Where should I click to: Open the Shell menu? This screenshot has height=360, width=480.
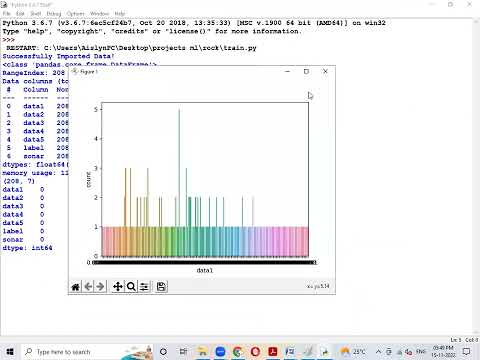coord(36,14)
